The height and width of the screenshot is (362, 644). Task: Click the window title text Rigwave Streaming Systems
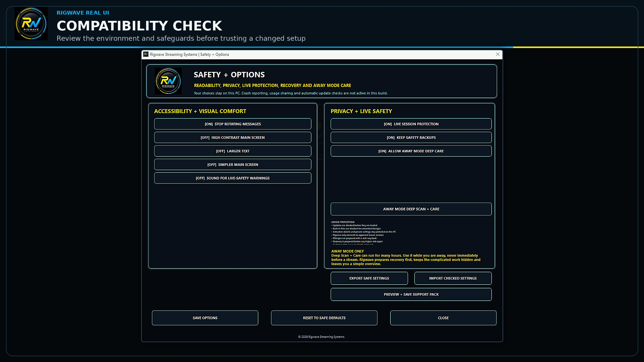coord(189,55)
